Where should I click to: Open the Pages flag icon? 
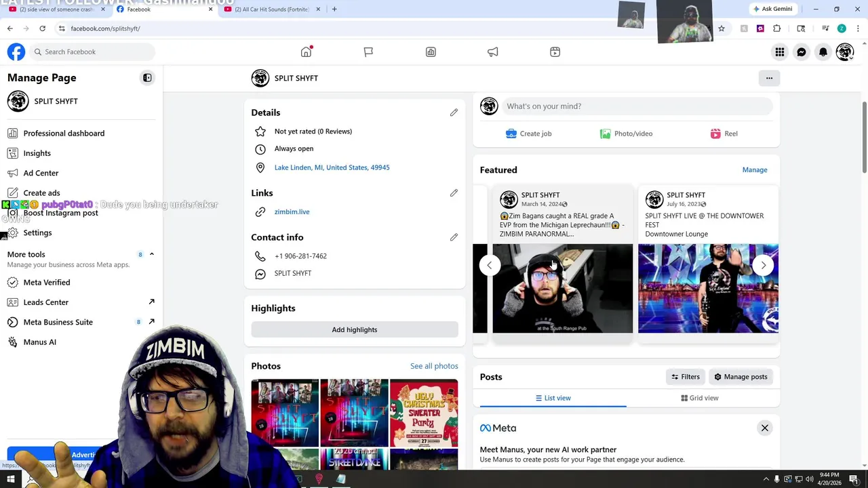368,52
